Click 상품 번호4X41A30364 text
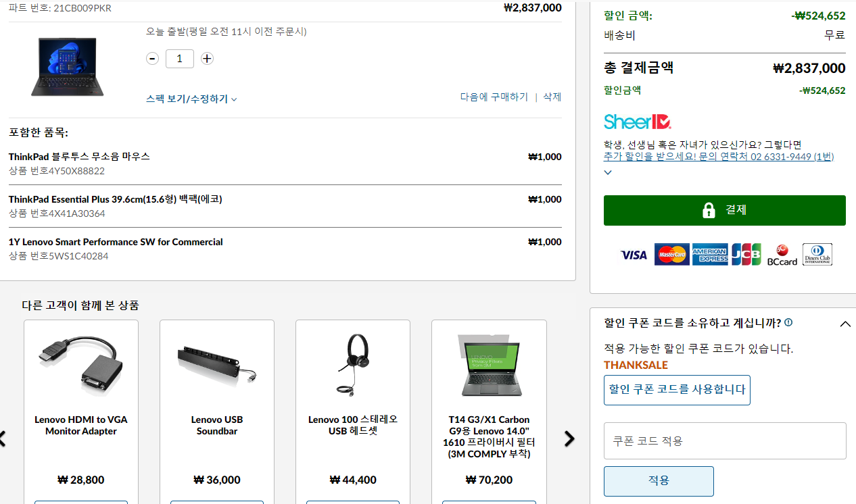 point(57,213)
